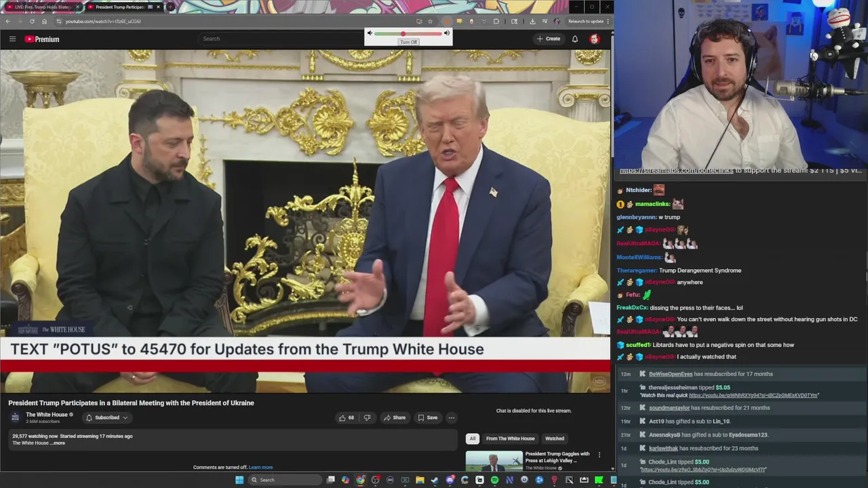
Task: Bookmark this page with the star icon
Action: [430, 21]
